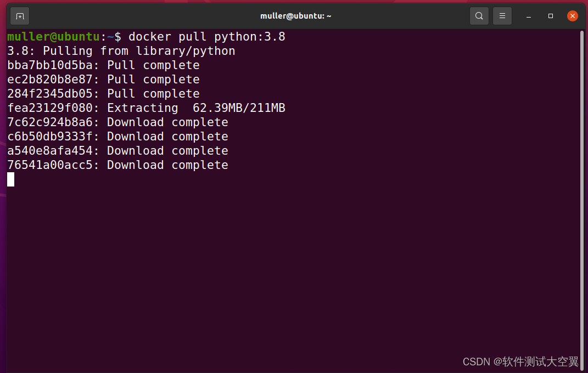This screenshot has width=588, height=373.
Task: Click the "Pull complete" text for 284f2345db05
Action: [x=153, y=94]
